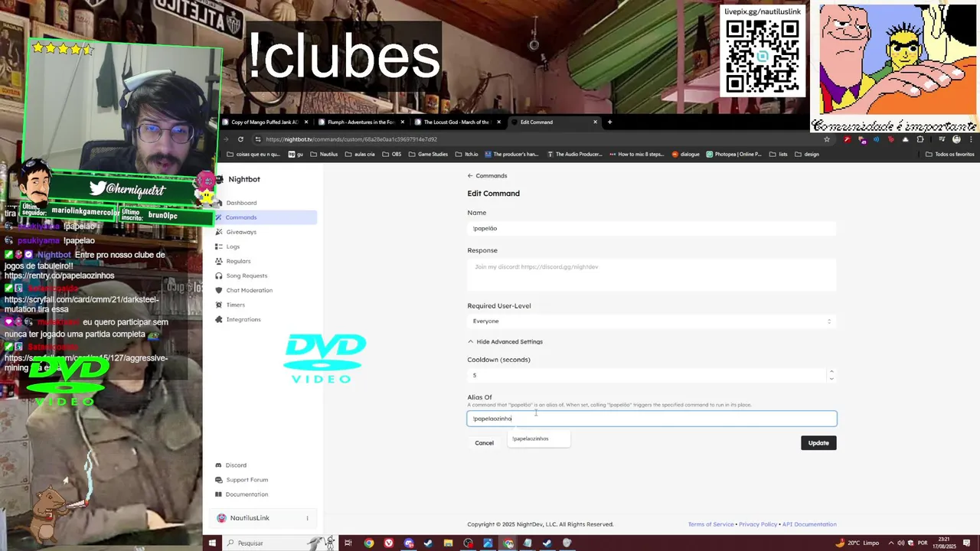Viewport: 980px width, 551px height.
Task: Close The Locust God browser tab
Action: [498, 122]
